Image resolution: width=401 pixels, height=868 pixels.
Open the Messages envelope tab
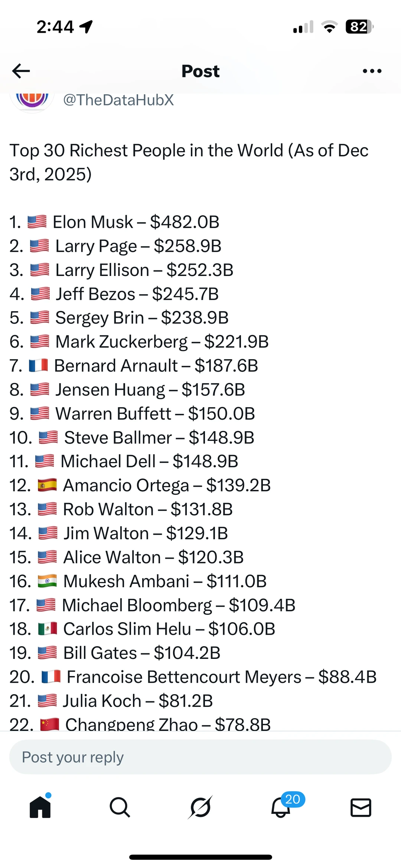tap(361, 807)
